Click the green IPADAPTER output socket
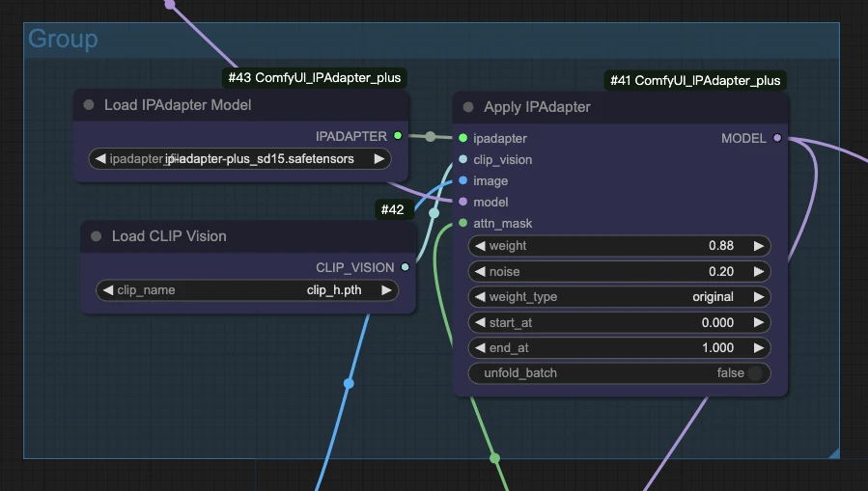This screenshot has width=868, height=491. [x=398, y=135]
